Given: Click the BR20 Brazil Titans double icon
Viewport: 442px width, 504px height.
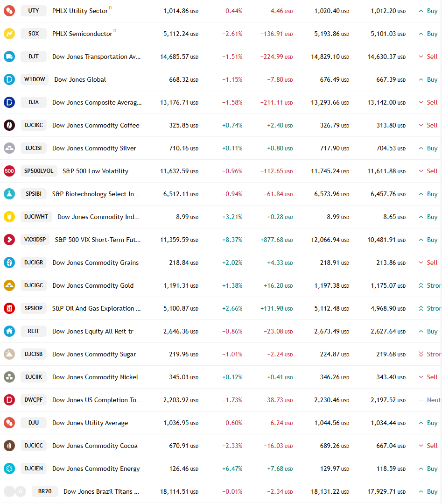Looking at the screenshot, I should 15,491.
